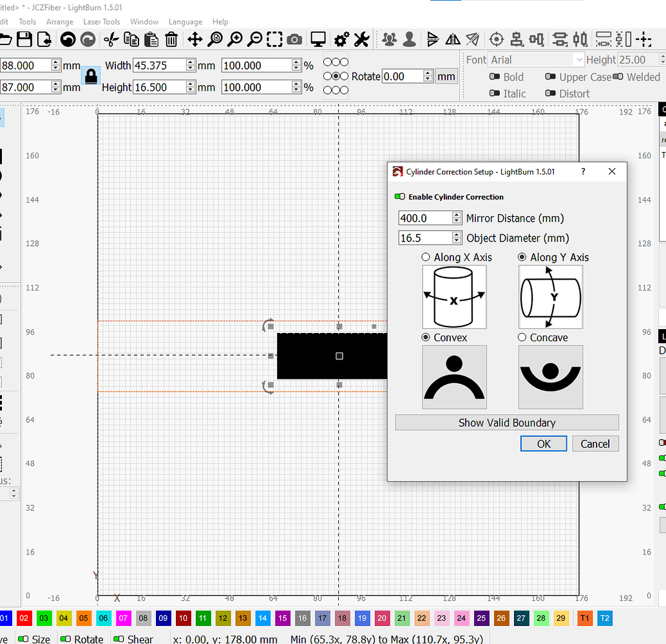
Task: Click the Height value spinner arrows
Action: coord(191,87)
